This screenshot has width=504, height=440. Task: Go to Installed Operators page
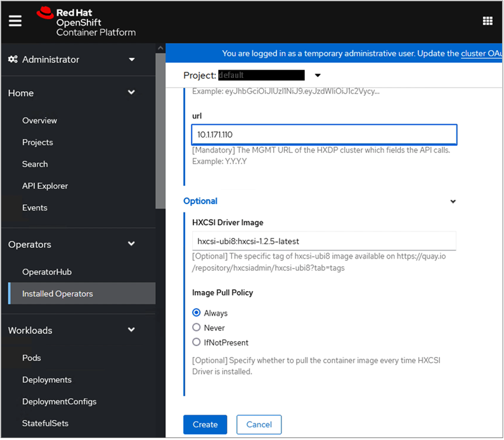(x=58, y=294)
